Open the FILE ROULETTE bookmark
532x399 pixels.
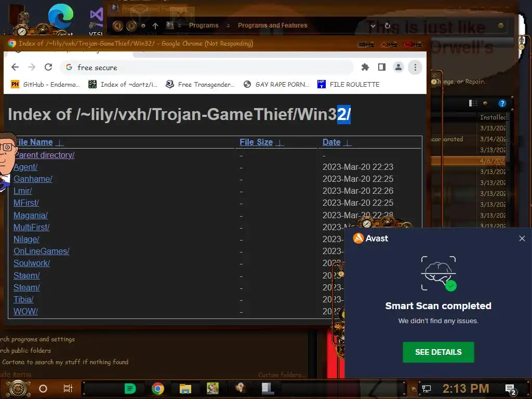coord(349,85)
